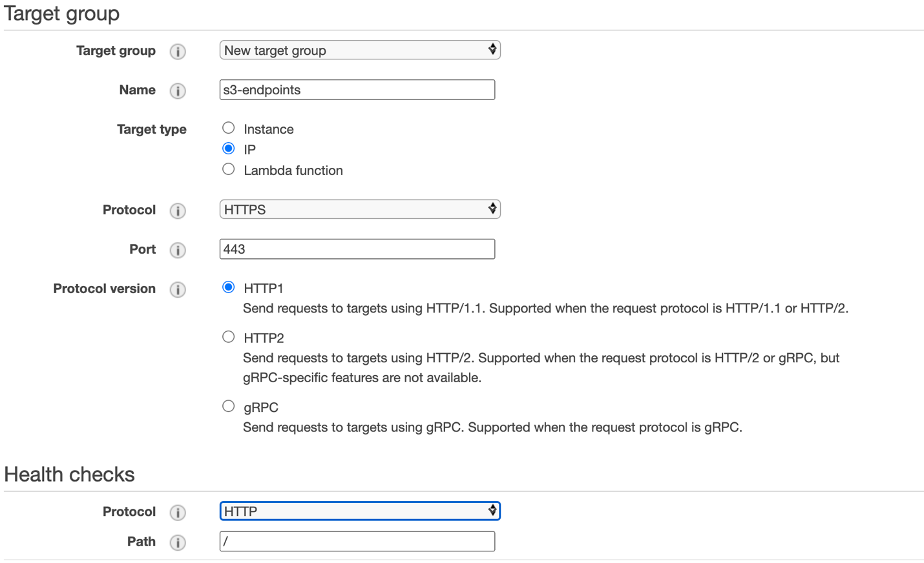Click the Port field showing 443

tap(357, 249)
